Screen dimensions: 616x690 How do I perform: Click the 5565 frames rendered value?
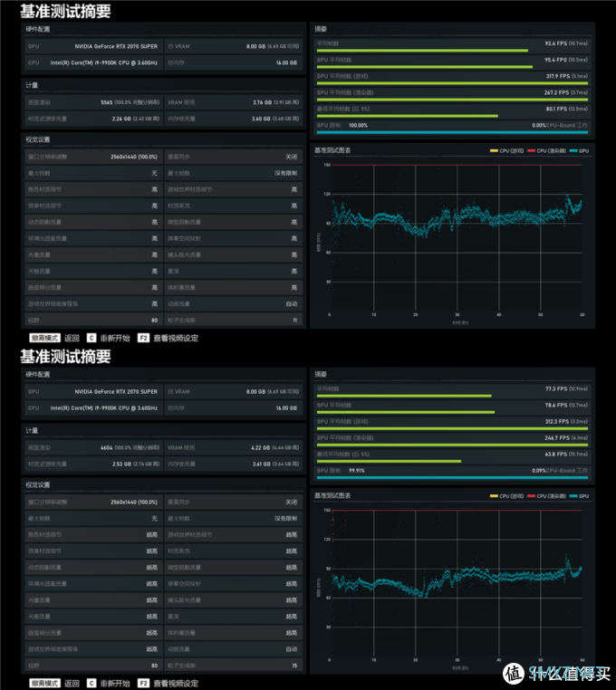[107, 102]
